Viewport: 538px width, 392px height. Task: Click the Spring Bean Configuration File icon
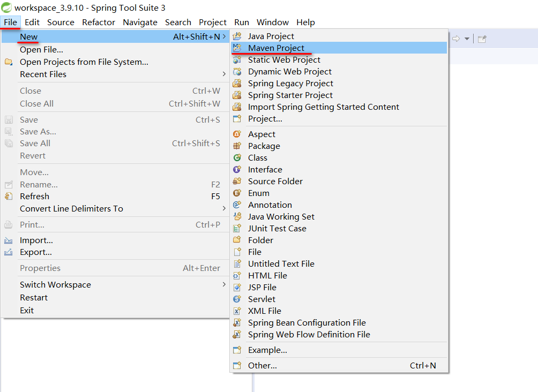(237, 322)
